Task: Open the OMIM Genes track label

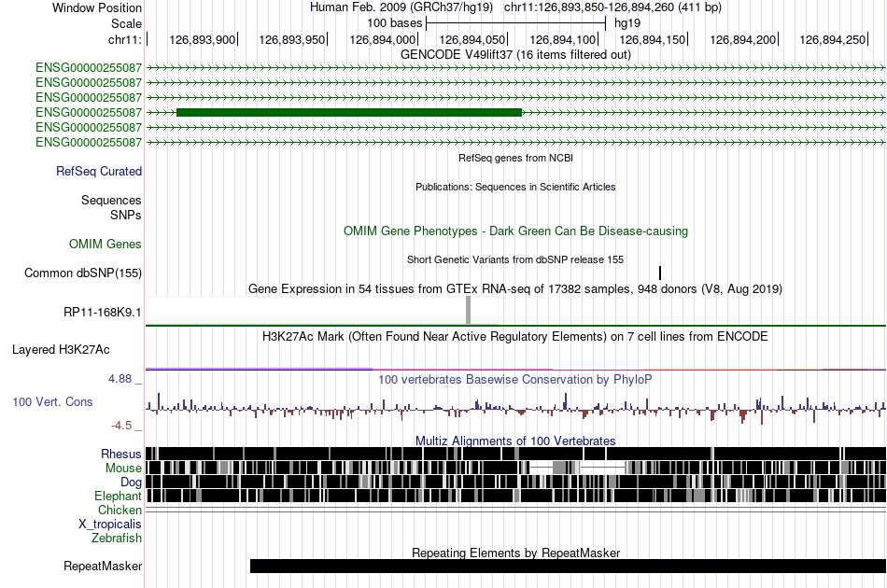Action: [106, 245]
